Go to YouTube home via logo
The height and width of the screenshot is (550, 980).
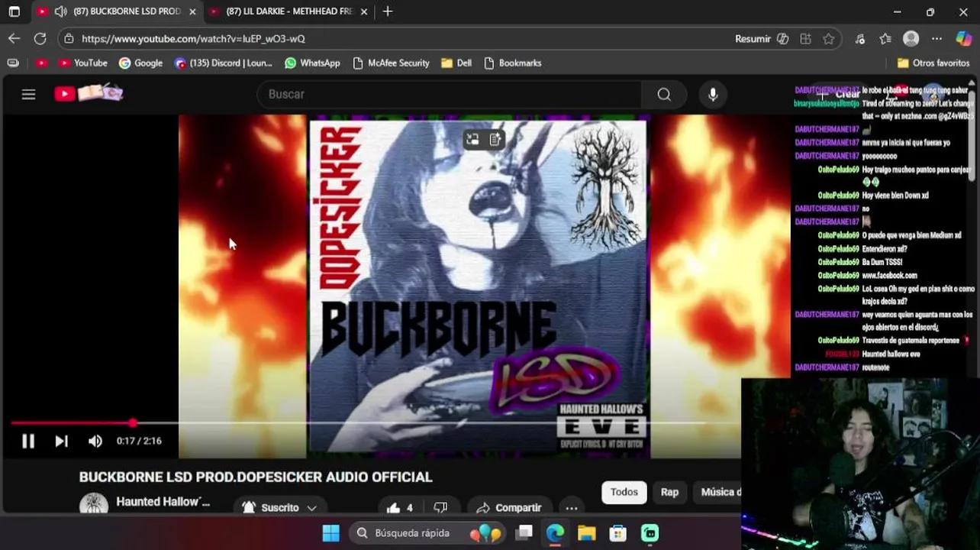89,93
